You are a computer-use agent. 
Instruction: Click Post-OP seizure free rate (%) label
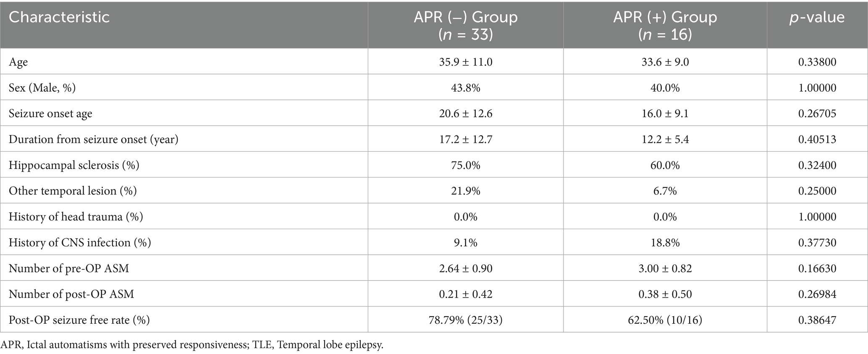click(x=79, y=320)
